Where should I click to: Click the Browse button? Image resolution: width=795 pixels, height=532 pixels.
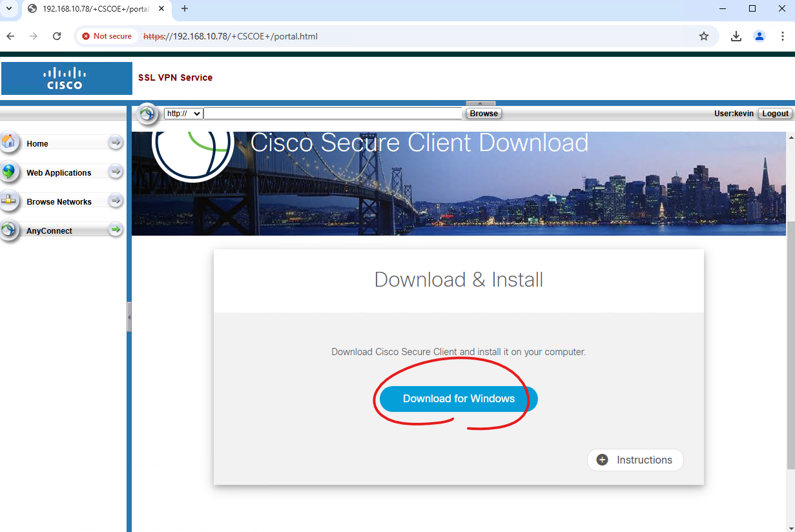pos(484,114)
